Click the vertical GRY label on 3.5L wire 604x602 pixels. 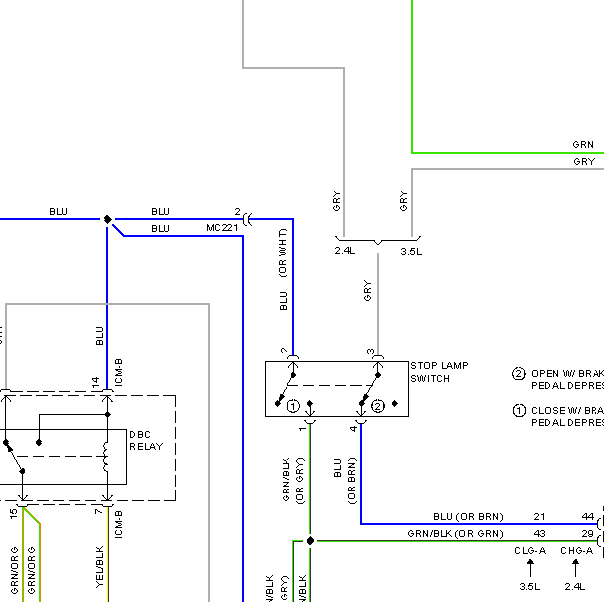click(403, 201)
